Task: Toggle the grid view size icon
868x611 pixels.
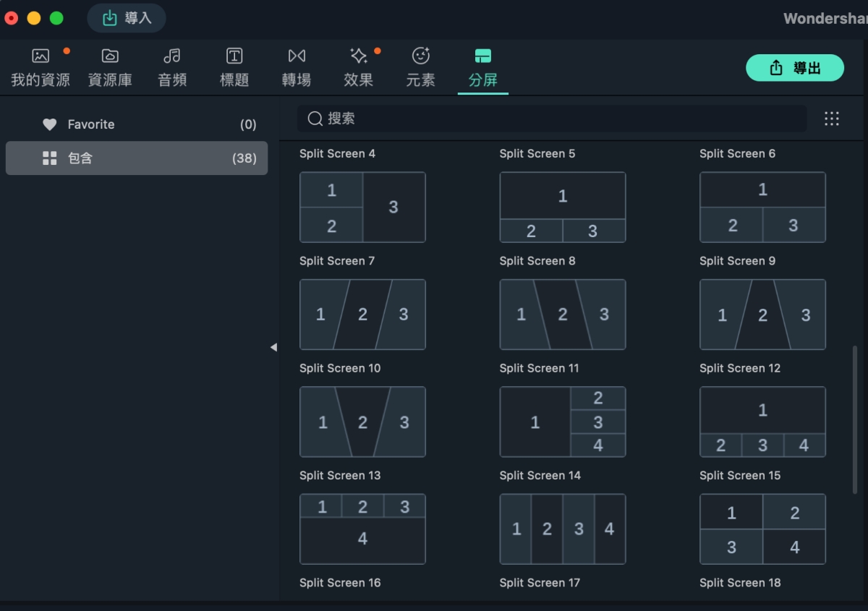Action: tap(832, 119)
